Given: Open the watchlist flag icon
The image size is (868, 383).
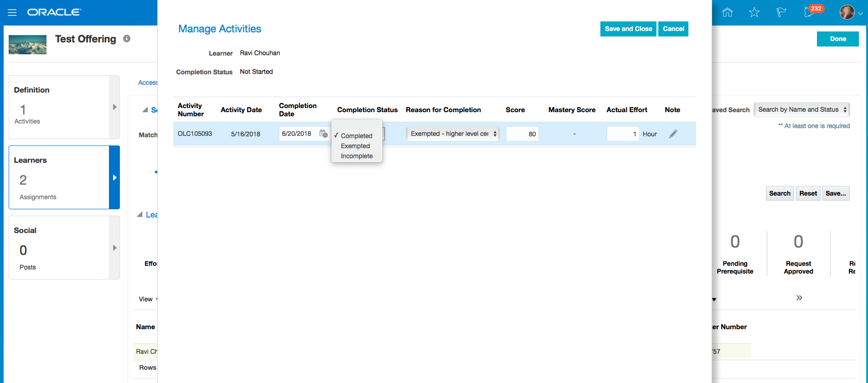Looking at the screenshot, I should 781,12.
